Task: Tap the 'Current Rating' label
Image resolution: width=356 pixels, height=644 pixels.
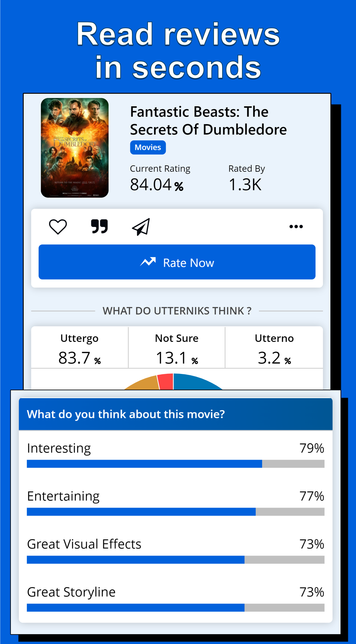Action: coord(160,169)
